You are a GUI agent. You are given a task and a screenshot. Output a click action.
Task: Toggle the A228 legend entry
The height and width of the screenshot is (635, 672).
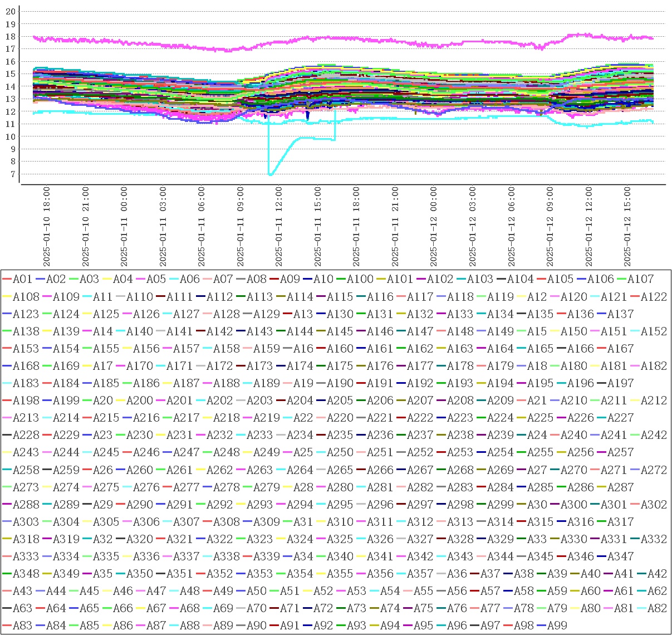pos(22,435)
